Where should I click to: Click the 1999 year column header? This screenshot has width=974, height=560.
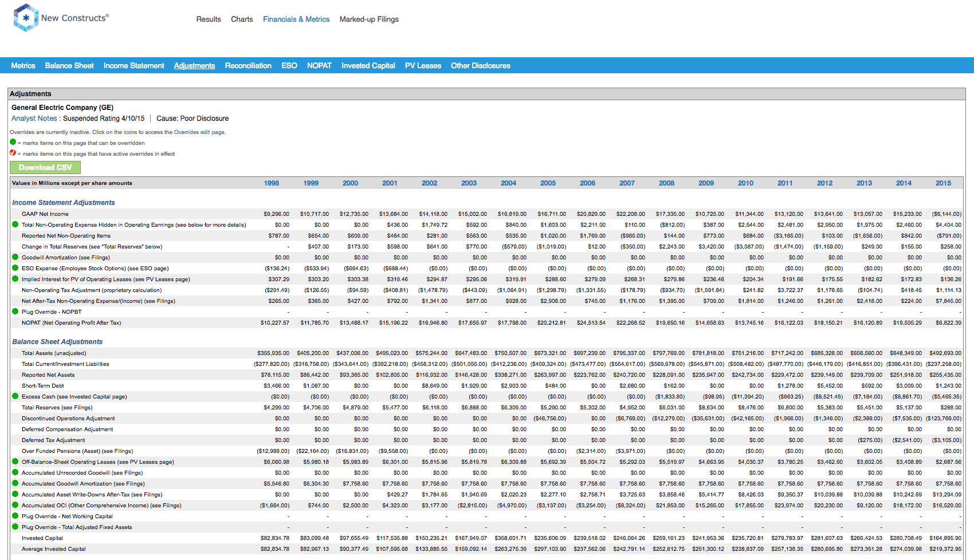(x=311, y=183)
